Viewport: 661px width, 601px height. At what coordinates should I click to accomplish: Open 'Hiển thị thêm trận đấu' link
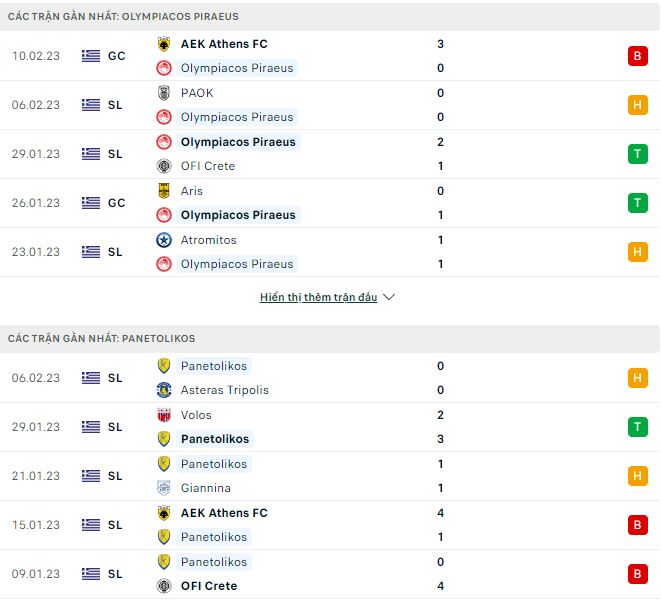tap(318, 297)
